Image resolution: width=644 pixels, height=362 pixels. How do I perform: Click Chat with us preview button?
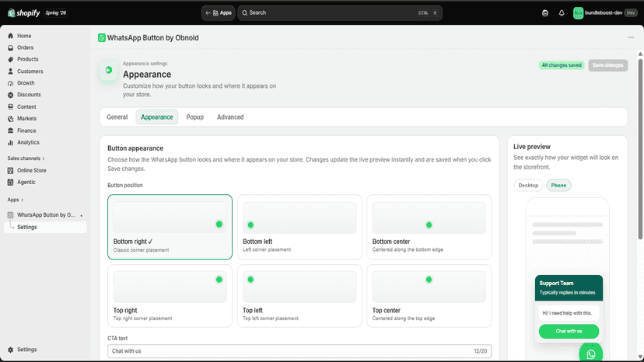[569, 331]
